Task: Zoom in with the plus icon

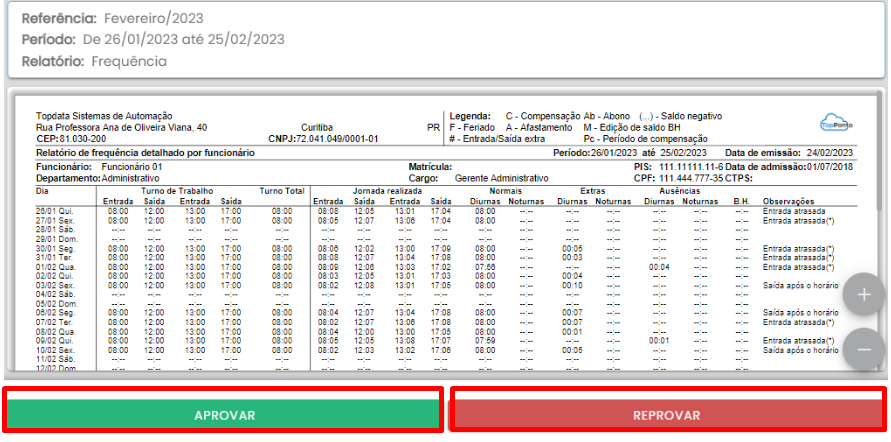Action: pos(863,295)
